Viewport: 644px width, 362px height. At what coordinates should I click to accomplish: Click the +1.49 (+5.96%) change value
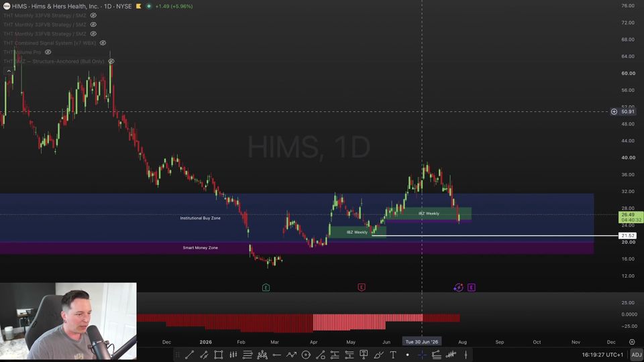click(174, 6)
